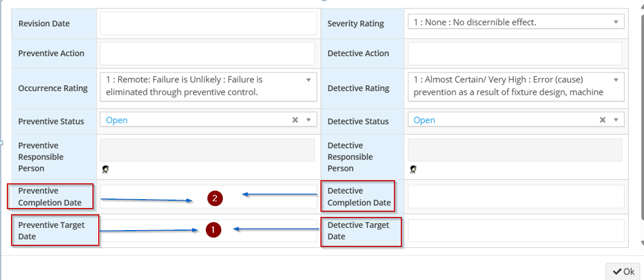
Task: Clear the Preventive Status selection with X
Action: (x=295, y=120)
